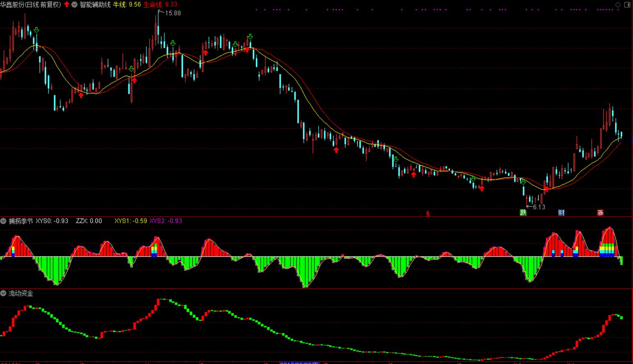The width and height of the screenshot is (633, 364).
Task: Click the 流动资金 indicator name
Action: click(21, 293)
